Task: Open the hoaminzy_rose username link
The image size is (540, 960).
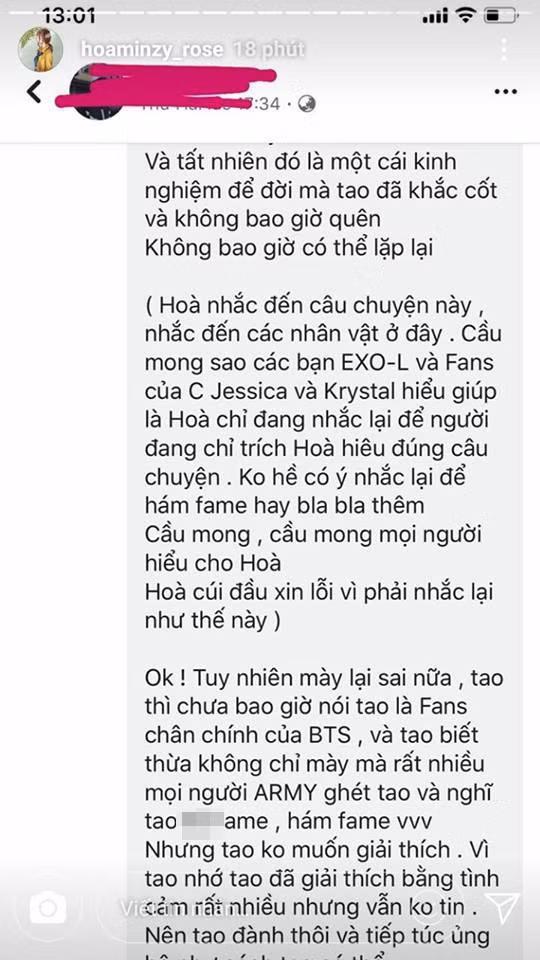Action: (x=152, y=50)
